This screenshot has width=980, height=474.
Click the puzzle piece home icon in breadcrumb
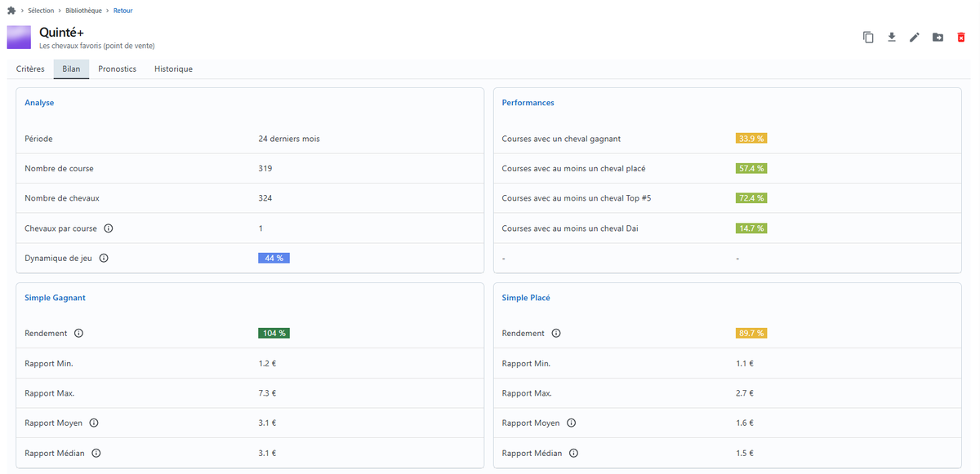click(11, 11)
